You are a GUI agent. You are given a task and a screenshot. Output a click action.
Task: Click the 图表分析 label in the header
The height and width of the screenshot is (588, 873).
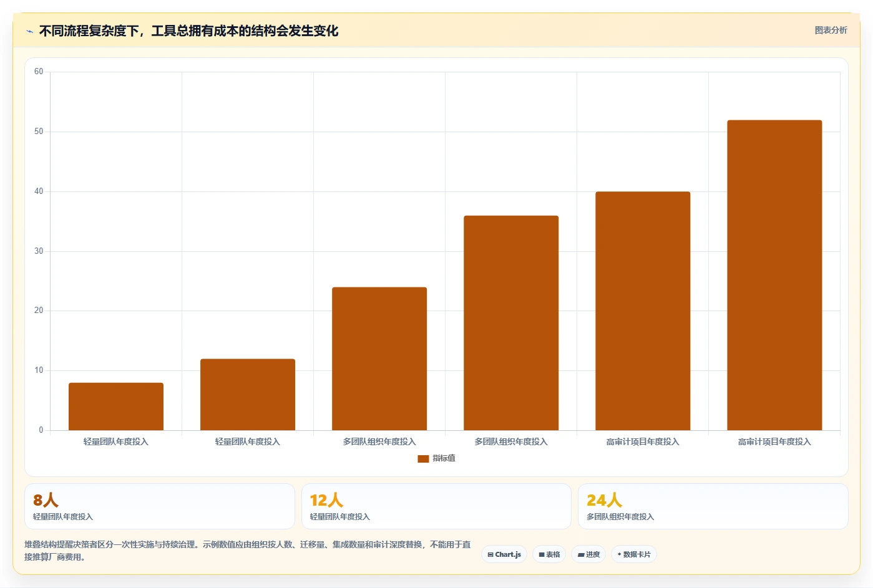tap(831, 30)
